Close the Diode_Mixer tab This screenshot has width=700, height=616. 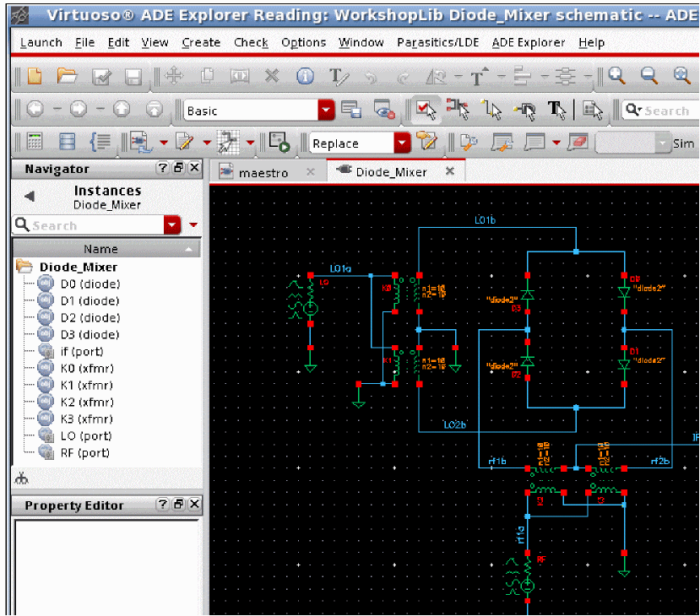450,171
